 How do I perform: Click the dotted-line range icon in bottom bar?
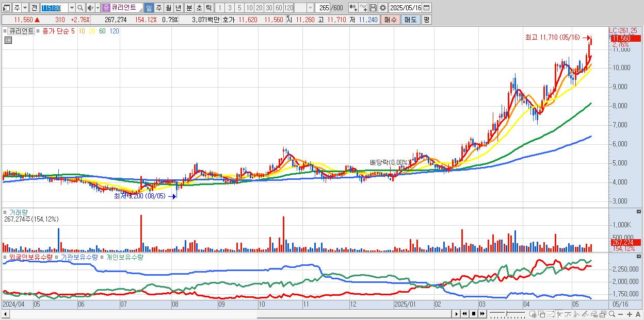coord(550,314)
